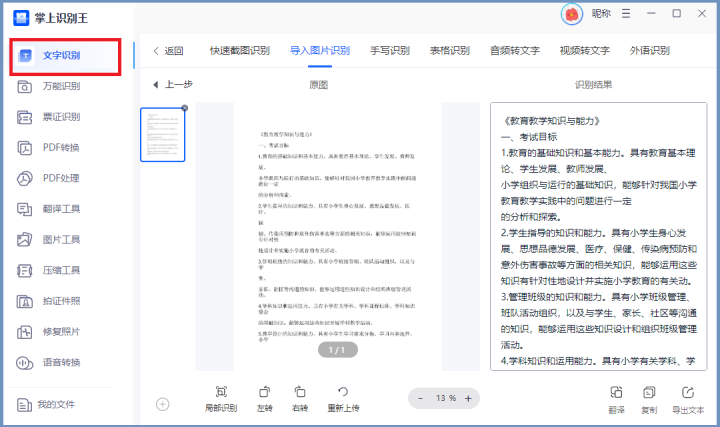Viewport: 720px width, 427px height.
Task: Open 我的文件
Action: 46,405
